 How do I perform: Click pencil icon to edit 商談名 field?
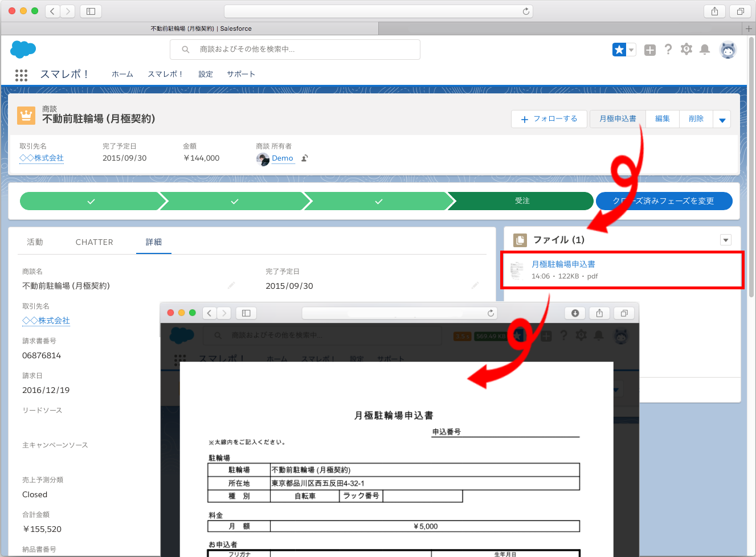tap(231, 285)
